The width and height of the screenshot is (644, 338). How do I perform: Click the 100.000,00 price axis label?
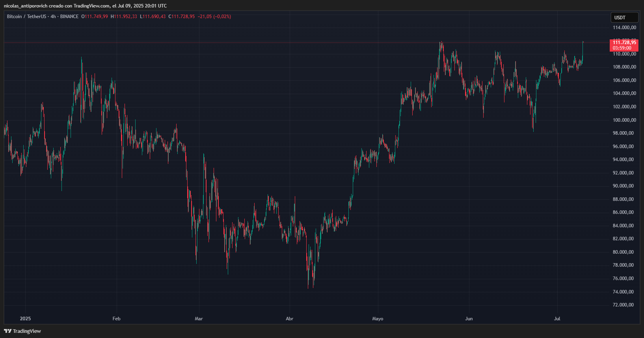point(624,120)
